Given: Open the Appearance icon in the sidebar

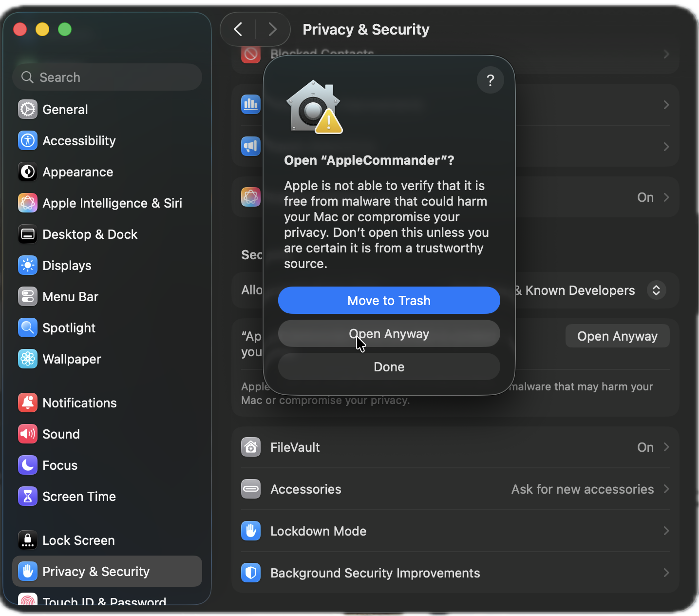Looking at the screenshot, I should (28, 172).
